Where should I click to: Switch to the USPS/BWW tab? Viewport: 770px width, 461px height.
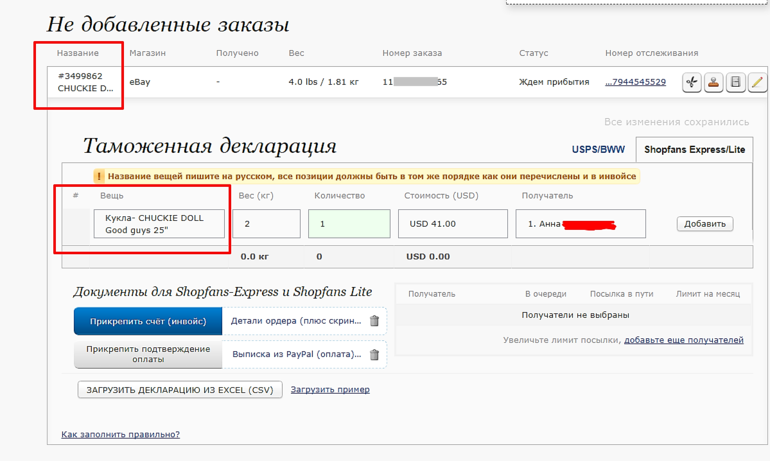[599, 149]
